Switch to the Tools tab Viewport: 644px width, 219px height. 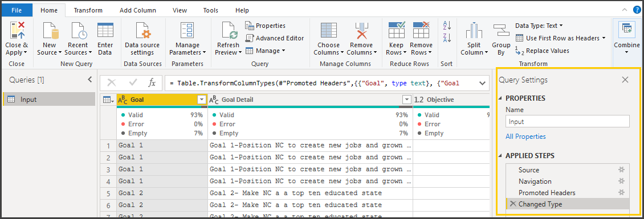pos(211,10)
